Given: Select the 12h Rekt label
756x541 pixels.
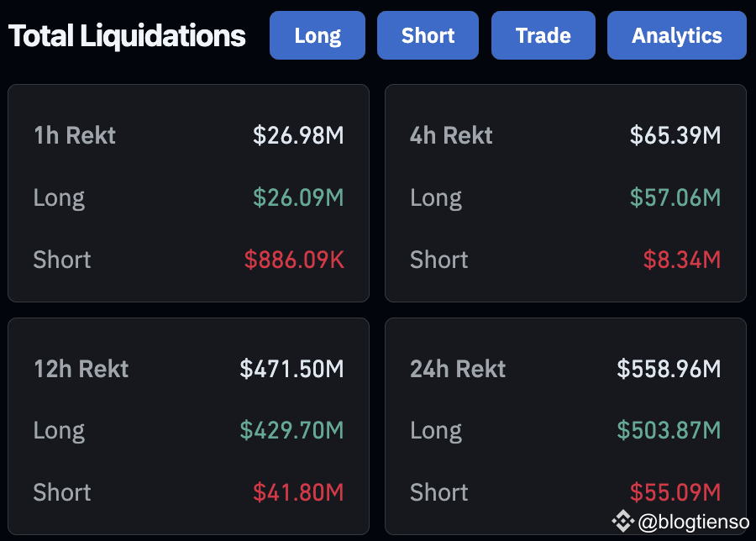Looking at the screenshot, I should tap(81, 369).
